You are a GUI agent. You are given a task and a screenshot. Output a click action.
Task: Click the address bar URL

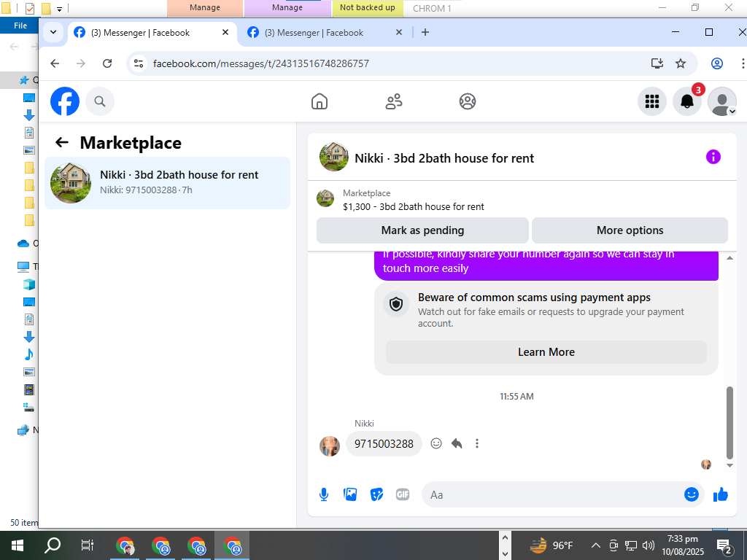(x=261, y=63)
